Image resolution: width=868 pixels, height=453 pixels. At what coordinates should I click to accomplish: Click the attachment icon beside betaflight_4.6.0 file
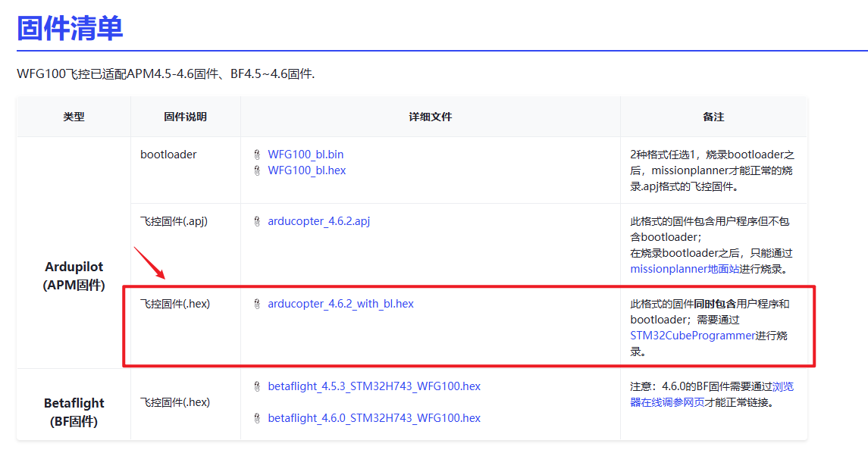(x=258, y=418)
